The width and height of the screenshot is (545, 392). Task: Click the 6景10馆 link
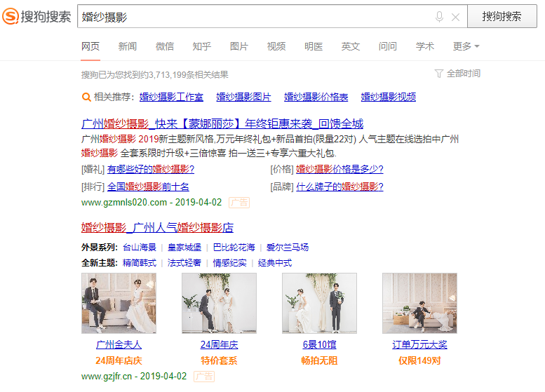point(319,344)
